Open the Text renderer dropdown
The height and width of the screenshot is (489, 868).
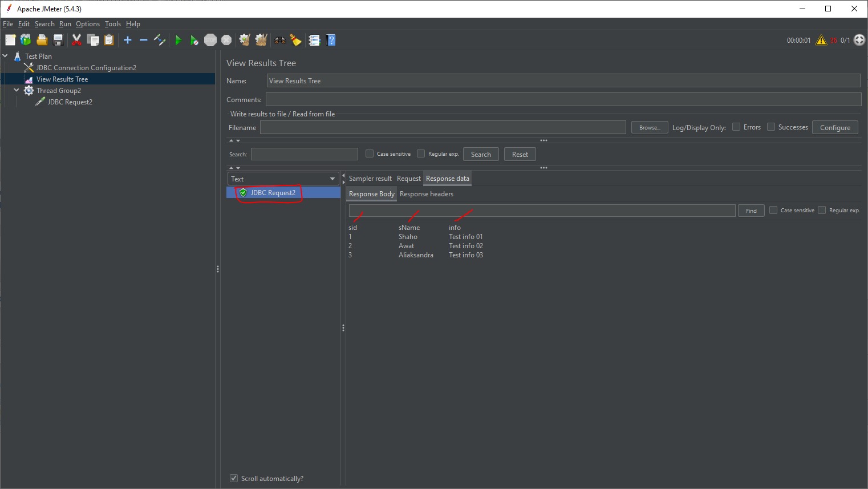(x=283, y=179)
